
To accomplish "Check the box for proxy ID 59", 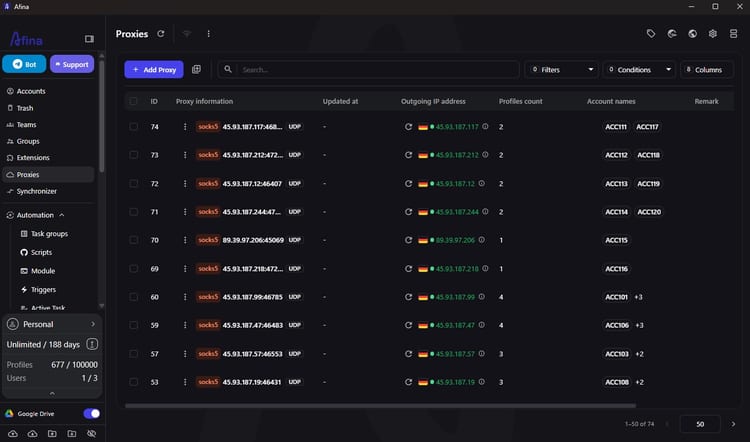I will point(133,325).
